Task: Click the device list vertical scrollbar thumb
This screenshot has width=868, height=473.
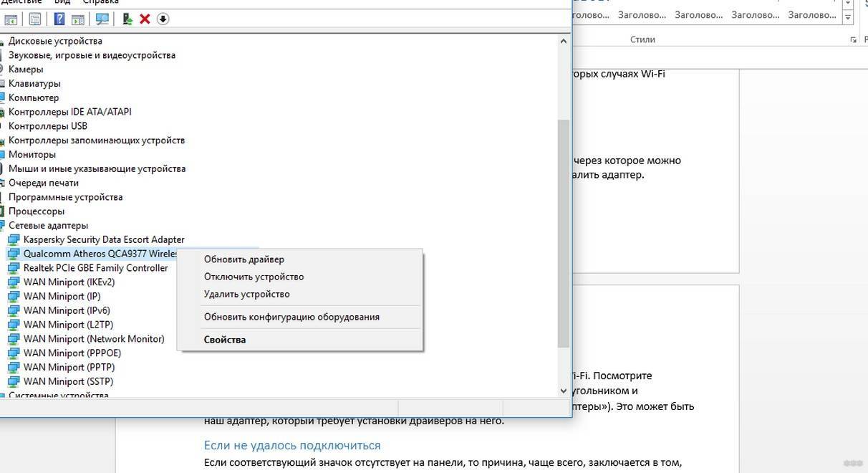Action: point(564,233)
